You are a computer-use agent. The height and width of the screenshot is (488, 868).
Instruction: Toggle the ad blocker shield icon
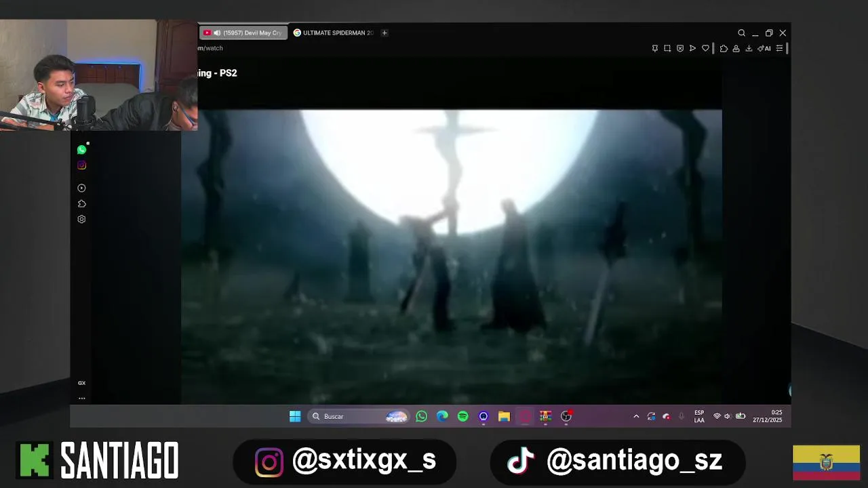[x=680, y=48]
